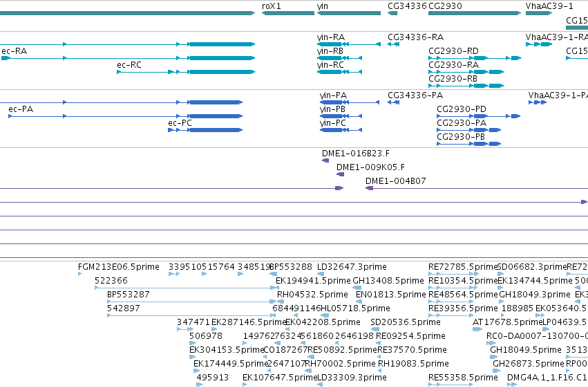Click yin-PA protein label
The width and height of the screenshot is (588, 388).
coord(333,95)
